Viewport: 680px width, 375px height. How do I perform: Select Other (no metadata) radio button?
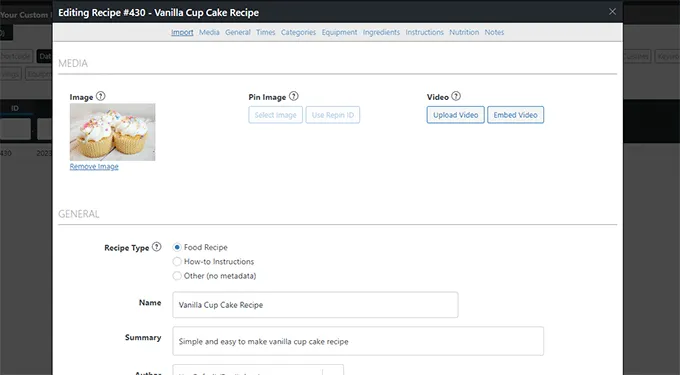[177, 276]
